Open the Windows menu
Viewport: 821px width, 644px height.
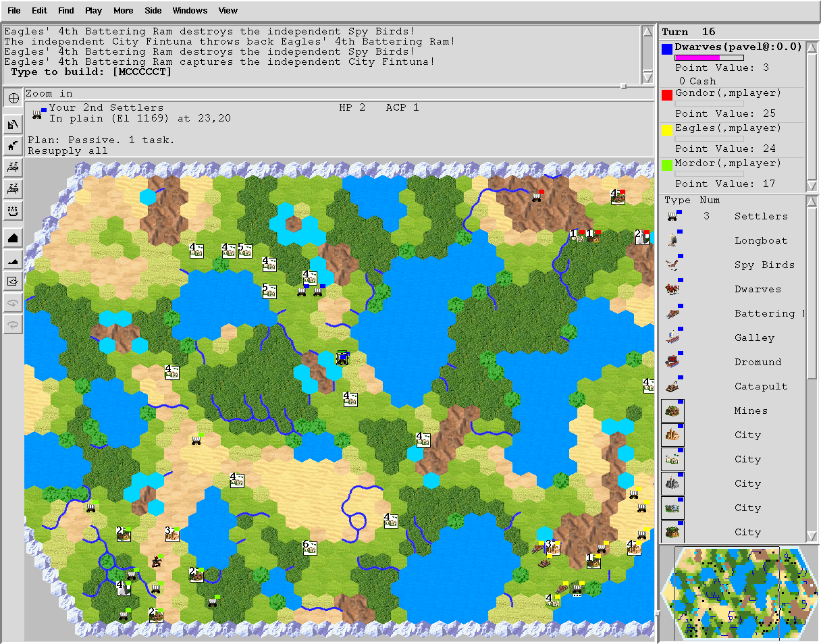(x=190, y=11)
